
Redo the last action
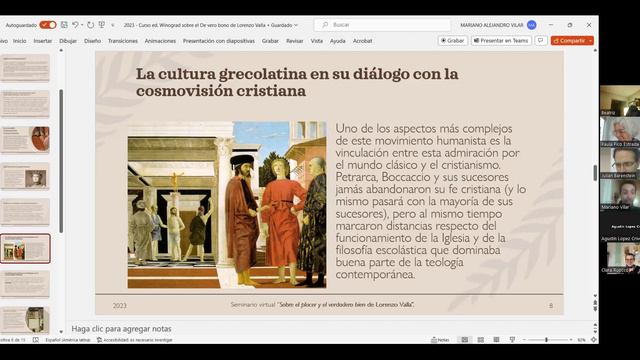click(90, 25)
